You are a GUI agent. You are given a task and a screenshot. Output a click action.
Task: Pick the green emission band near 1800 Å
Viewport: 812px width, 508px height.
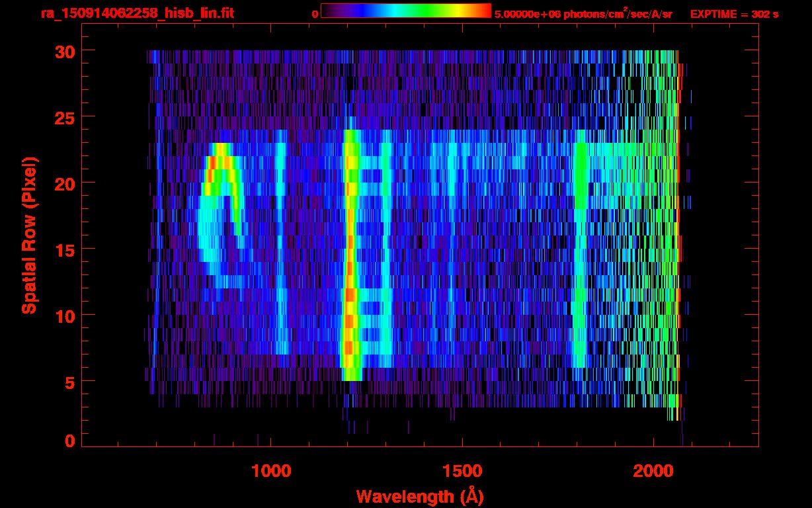pos(581,251)
